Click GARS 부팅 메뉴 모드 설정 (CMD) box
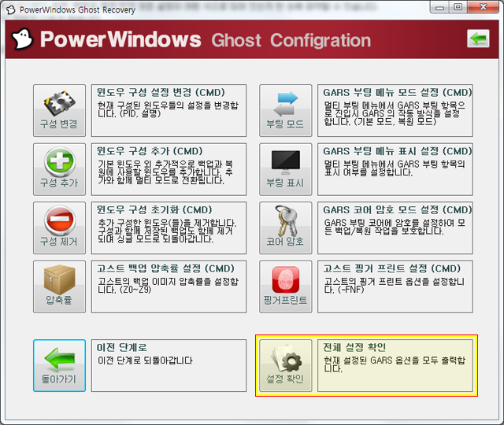The width and height of the screenshot is (504, 425). [x=395, y=110]
